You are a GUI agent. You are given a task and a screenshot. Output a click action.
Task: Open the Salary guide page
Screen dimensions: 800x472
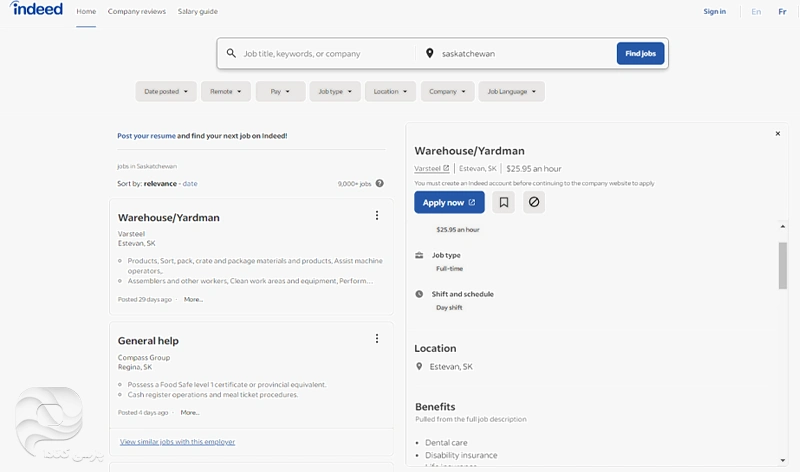197,12
